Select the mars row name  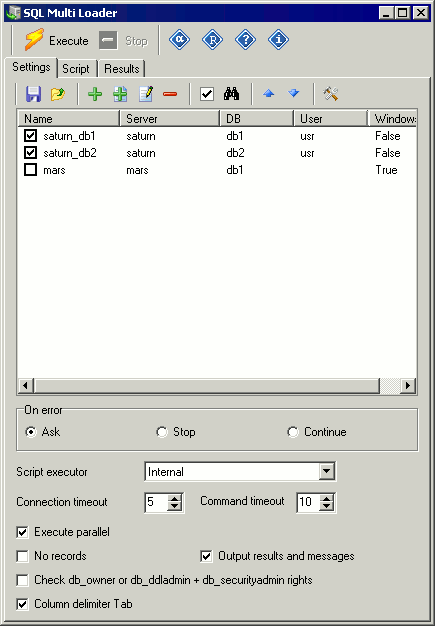(x=54, y=170)
